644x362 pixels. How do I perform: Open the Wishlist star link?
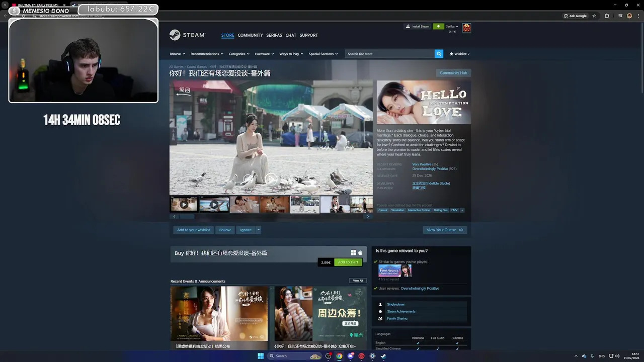coord(459,54)
